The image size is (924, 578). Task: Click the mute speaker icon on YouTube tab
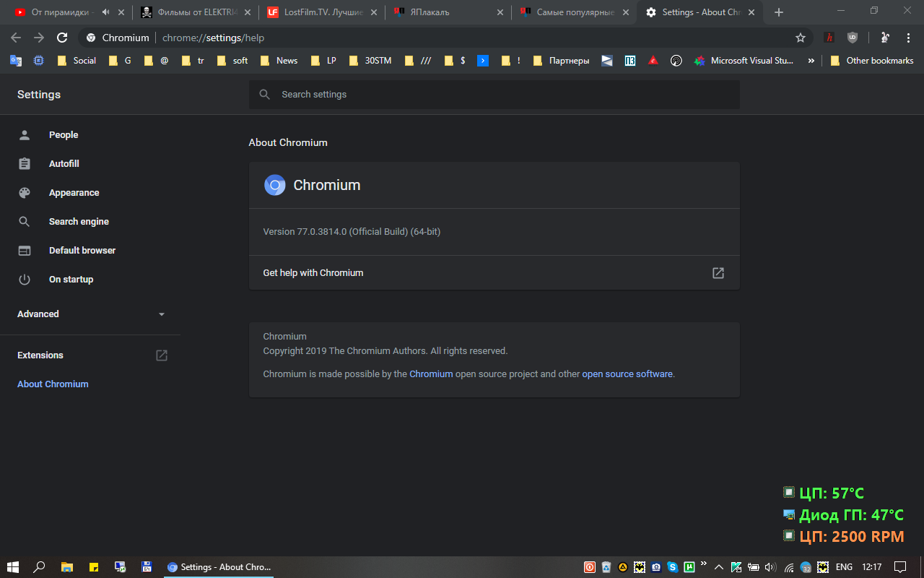click(106, 12)
